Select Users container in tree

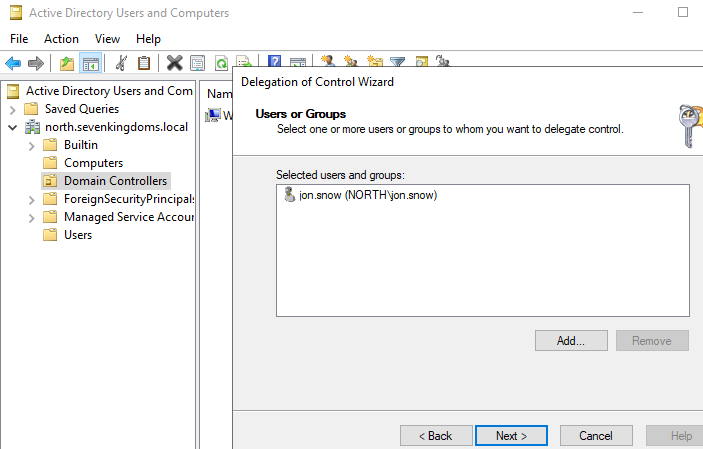pyautogui.click(x=78, y=235)
